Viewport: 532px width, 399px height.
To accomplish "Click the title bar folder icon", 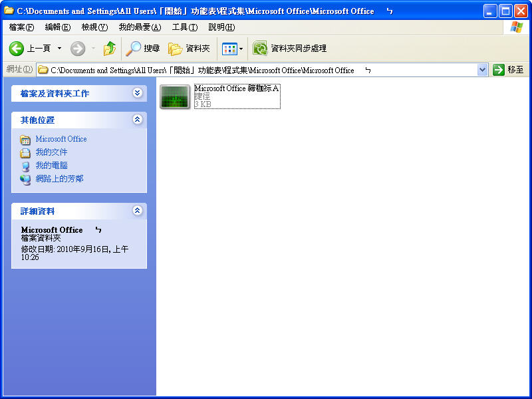I will (9, 11).
